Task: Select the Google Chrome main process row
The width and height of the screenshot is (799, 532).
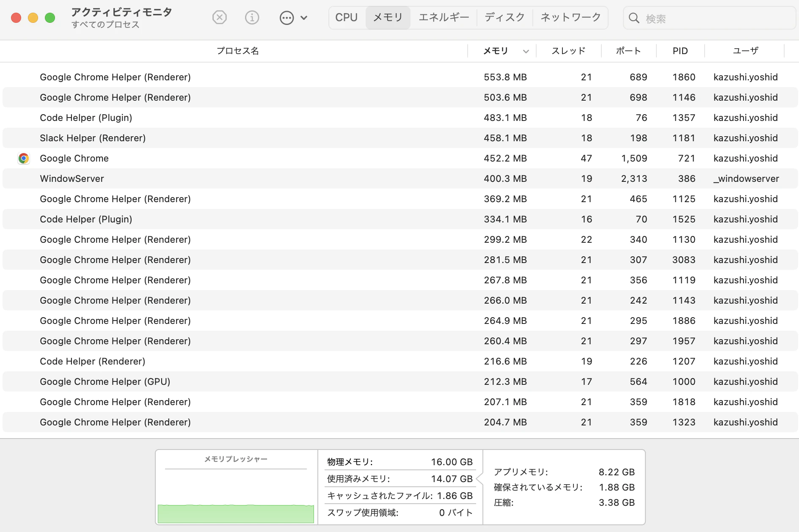Action: (x=400, y=158)
